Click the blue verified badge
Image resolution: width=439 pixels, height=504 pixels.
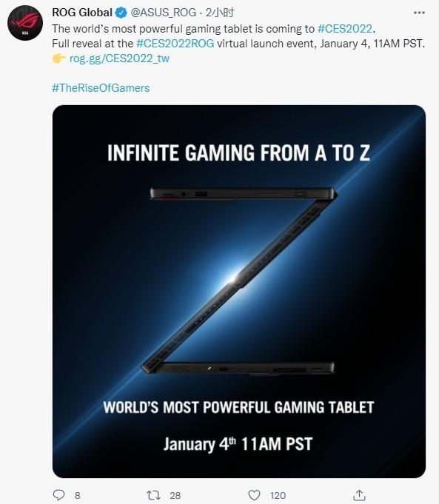tap(121, 13)
